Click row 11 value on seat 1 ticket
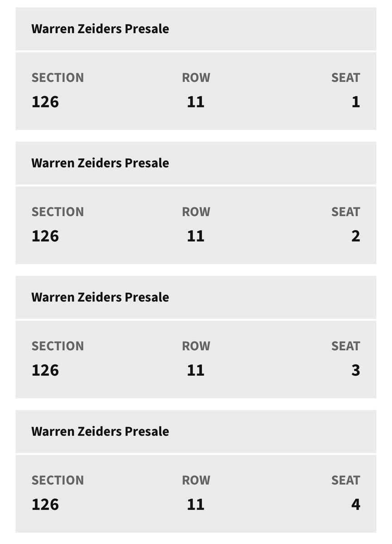Viewport: 392px width, 544px height. coord(196,102)
